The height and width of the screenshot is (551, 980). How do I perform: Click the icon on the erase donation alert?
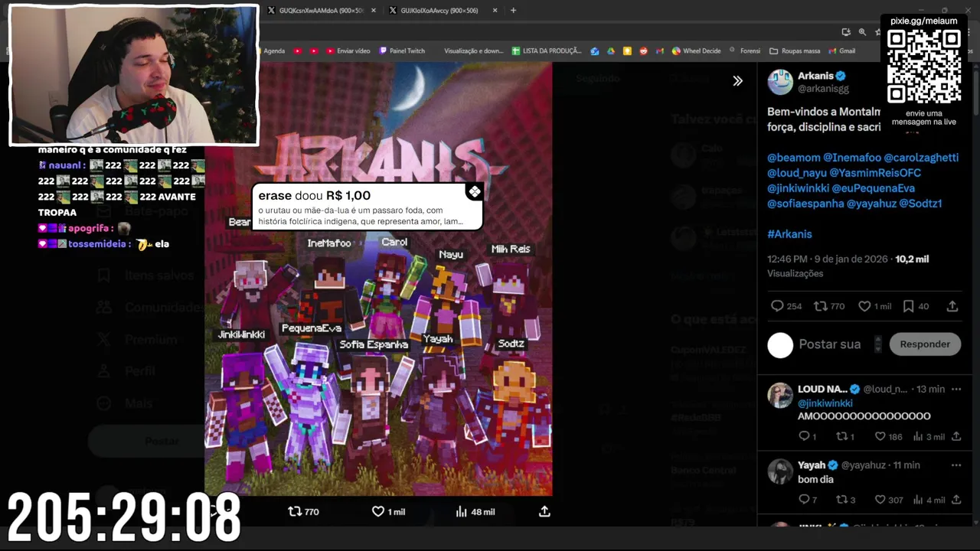pos(475,192)
